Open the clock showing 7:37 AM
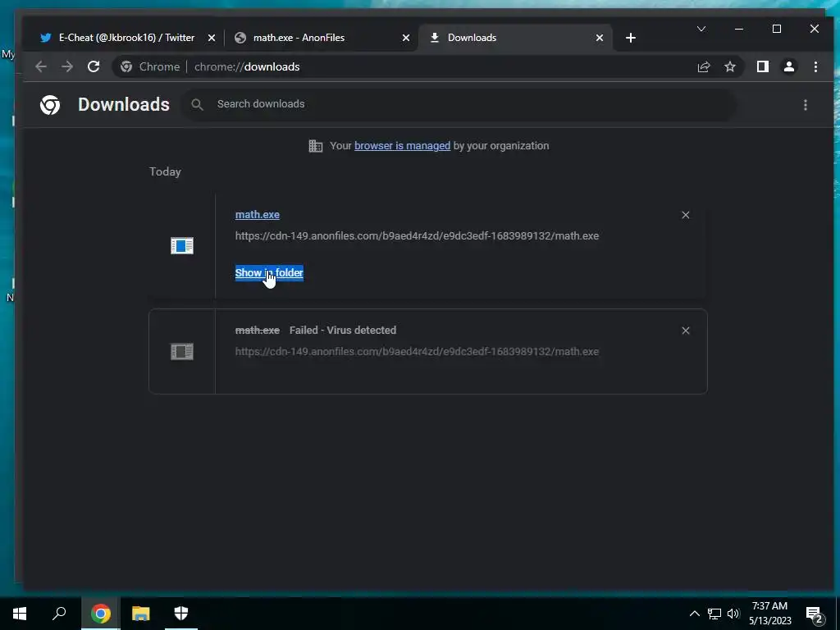This screenshot has height=630, width=840. tap(769, 614)
